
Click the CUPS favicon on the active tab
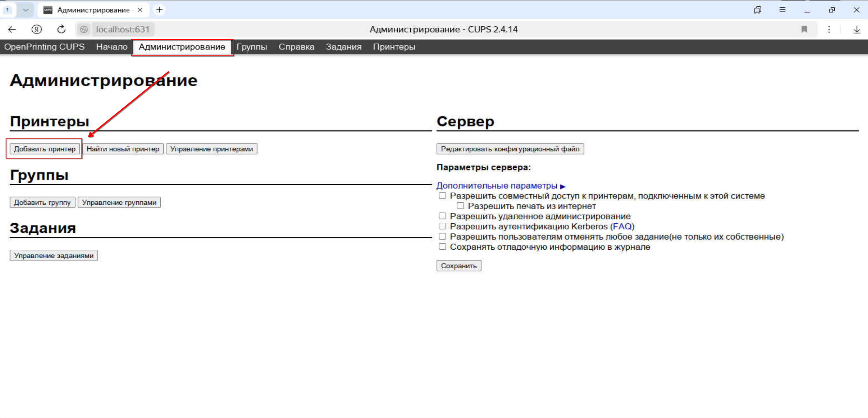point(48,9)
